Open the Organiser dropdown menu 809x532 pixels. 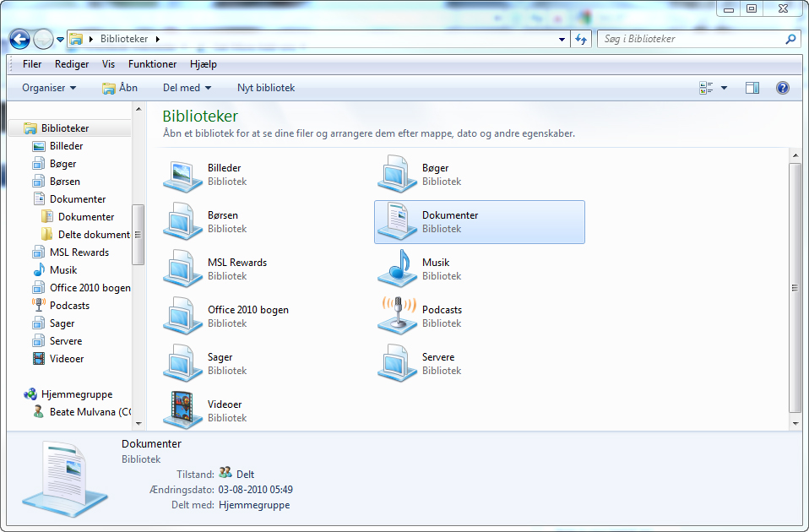49,88
